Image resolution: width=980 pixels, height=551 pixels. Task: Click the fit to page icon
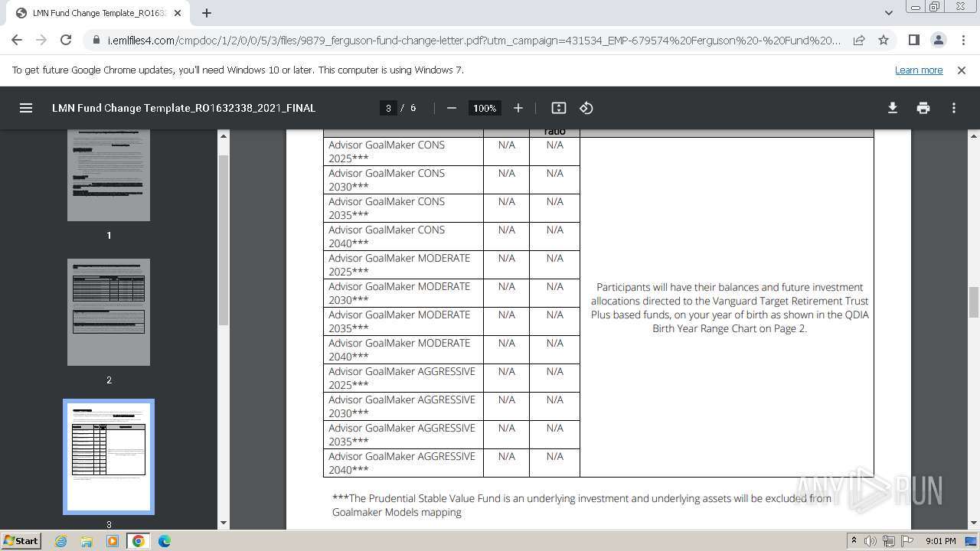(559, 108)
